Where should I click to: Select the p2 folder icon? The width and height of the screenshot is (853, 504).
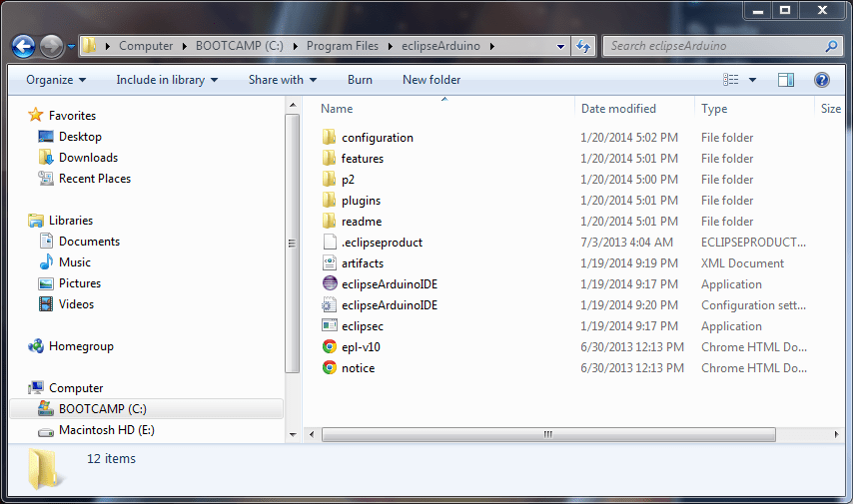pyautogui.click(x=329, y=179)
